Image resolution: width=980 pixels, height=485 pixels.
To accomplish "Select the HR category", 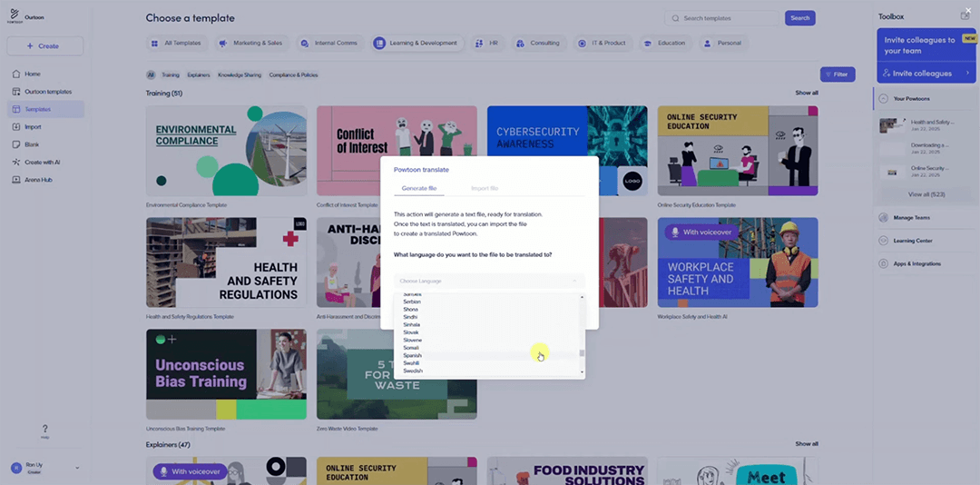I will tap(487, 44).
